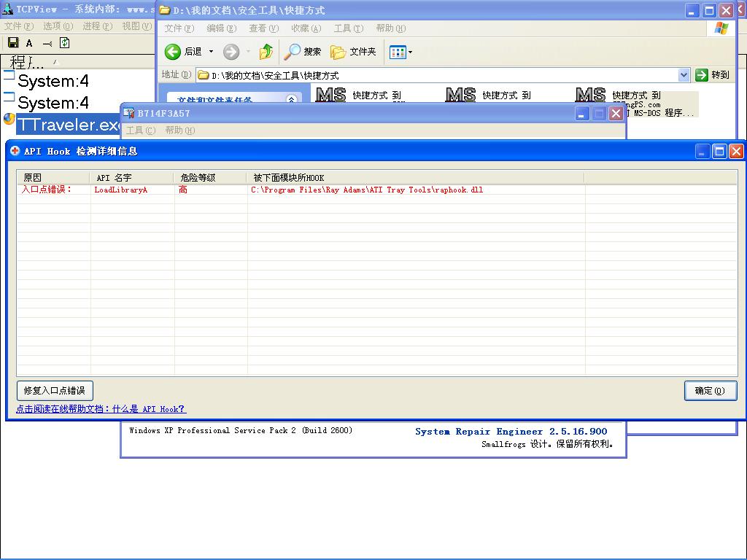Open the 'What is API Hook' help link

[x=101, y=409]
